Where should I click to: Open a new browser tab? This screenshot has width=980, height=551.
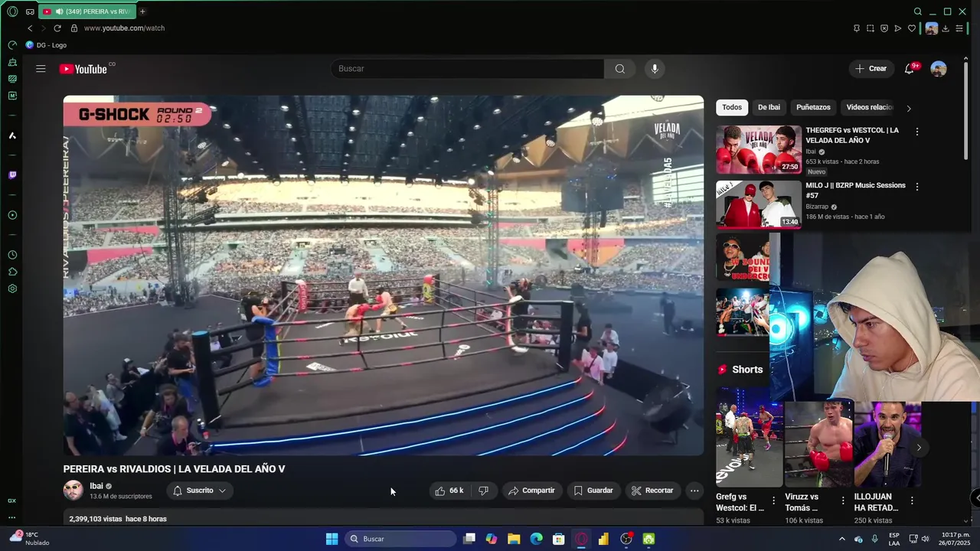click(x=142, y=11)
